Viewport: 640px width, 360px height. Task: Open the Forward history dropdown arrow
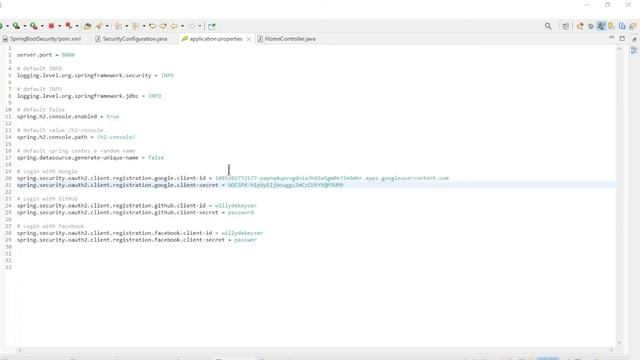tap(200, 26)
